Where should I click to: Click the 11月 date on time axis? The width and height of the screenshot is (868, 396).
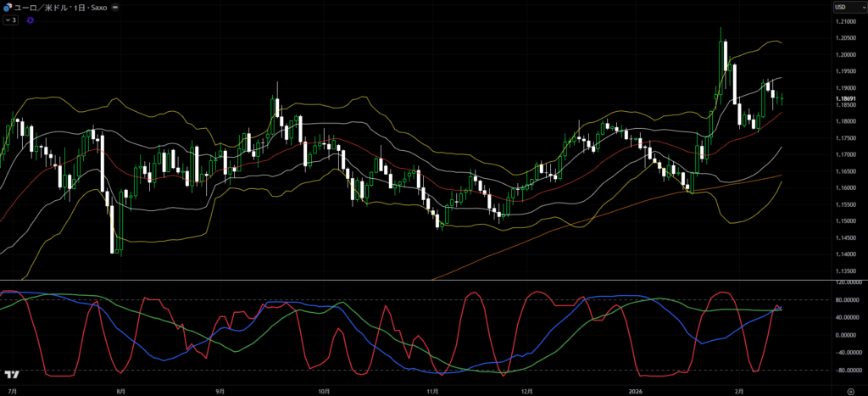(x=433, y=391)
